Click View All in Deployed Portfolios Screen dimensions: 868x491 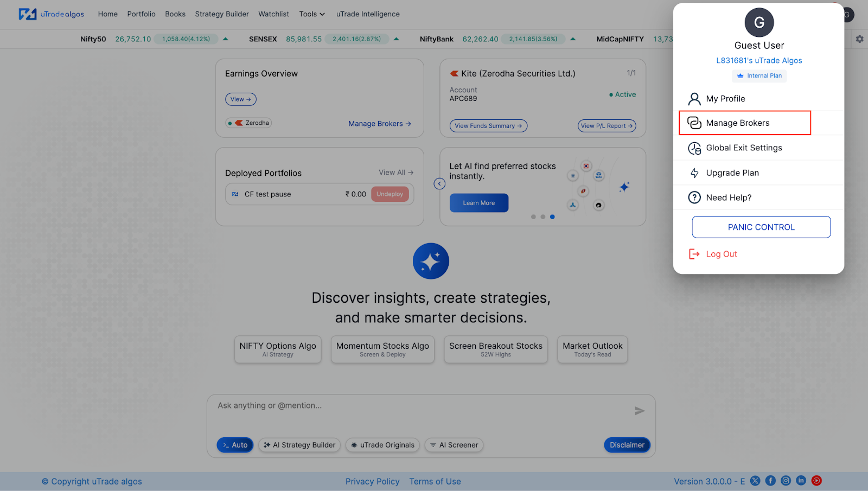point(396,173)
